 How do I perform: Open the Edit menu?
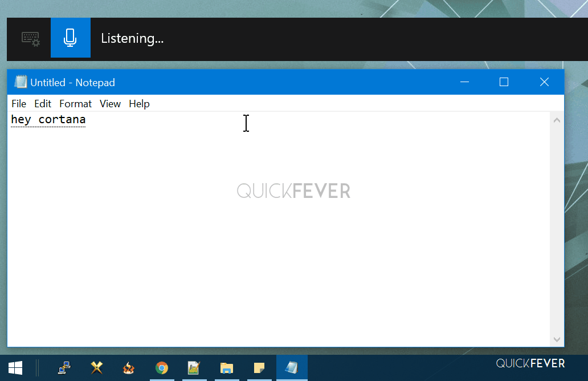pos(43,104)
